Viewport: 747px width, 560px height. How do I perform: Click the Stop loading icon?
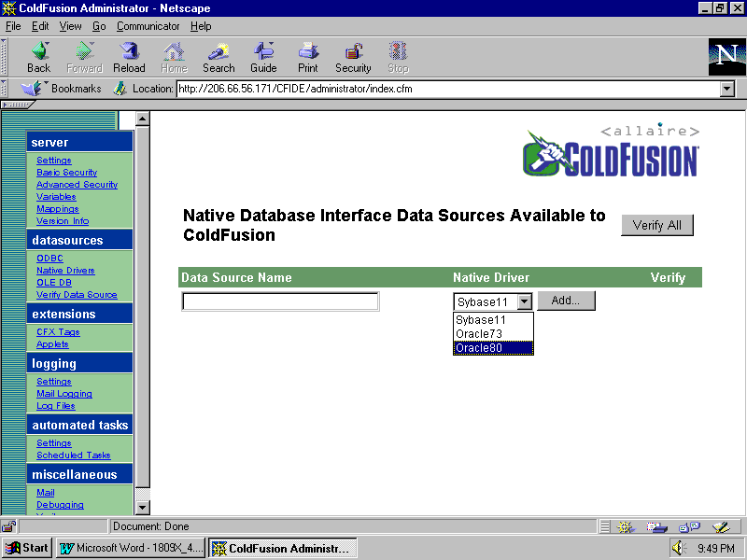point(399,57)
